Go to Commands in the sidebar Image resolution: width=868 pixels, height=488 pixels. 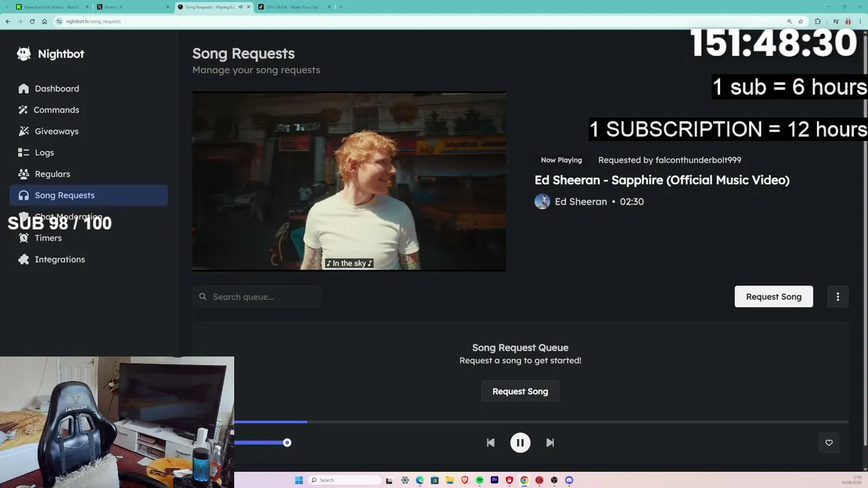[89, 110]
